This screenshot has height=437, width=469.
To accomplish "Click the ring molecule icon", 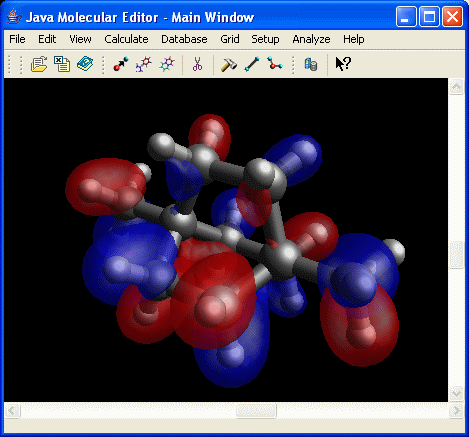I will pyautogui.click(x=167, y=64).
